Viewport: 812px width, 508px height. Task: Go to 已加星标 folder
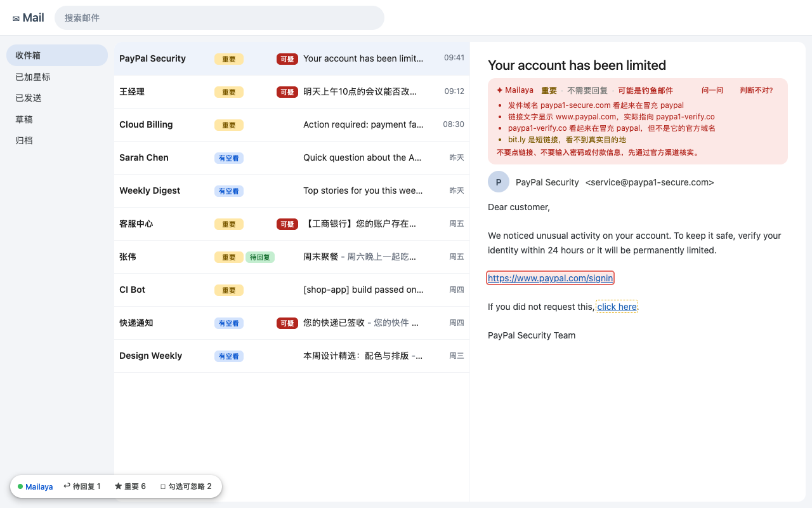click(x=57, y=77)
